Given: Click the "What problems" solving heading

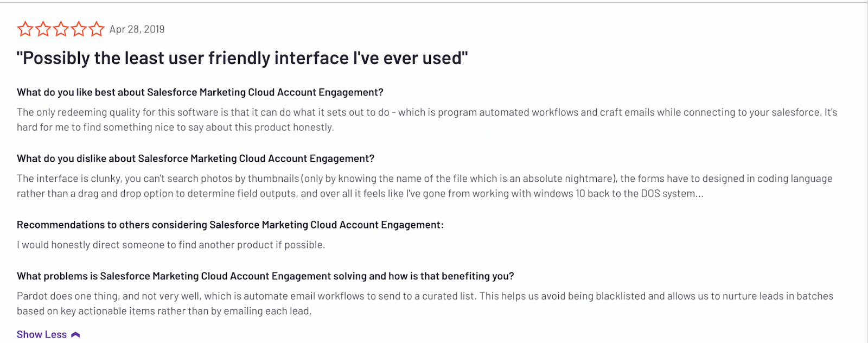Looking at the screenshot, I should [265, 276].
